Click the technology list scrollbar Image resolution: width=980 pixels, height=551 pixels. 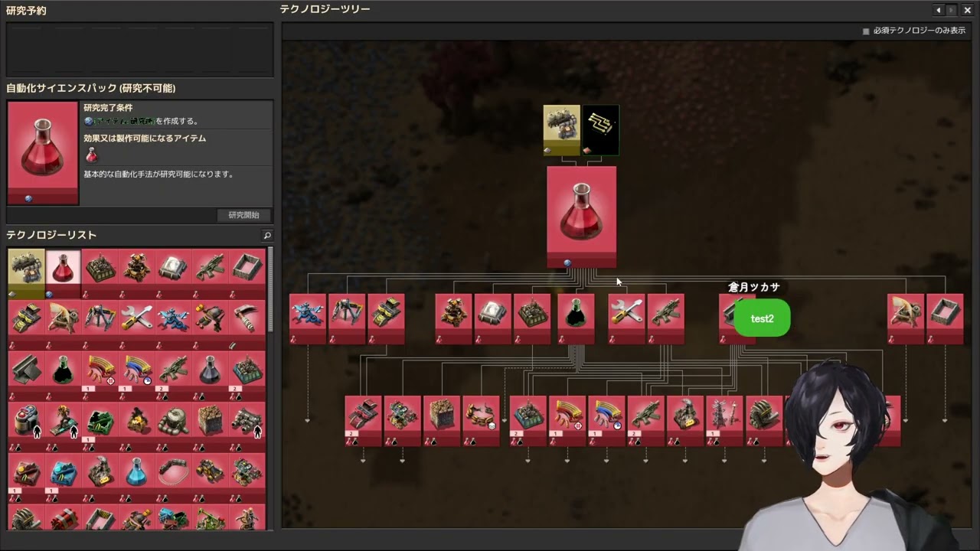pos(270,289)
